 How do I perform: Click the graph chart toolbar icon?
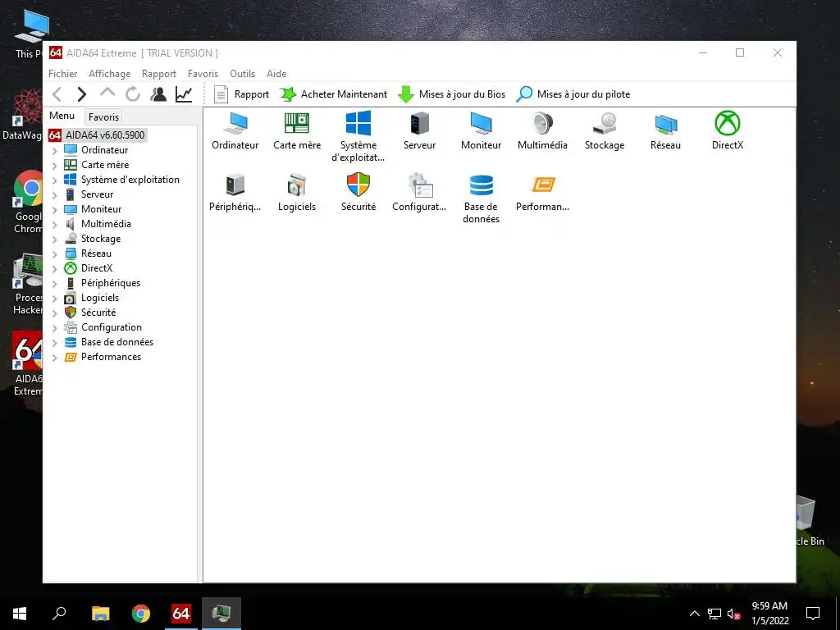click(x=184, y=94)
